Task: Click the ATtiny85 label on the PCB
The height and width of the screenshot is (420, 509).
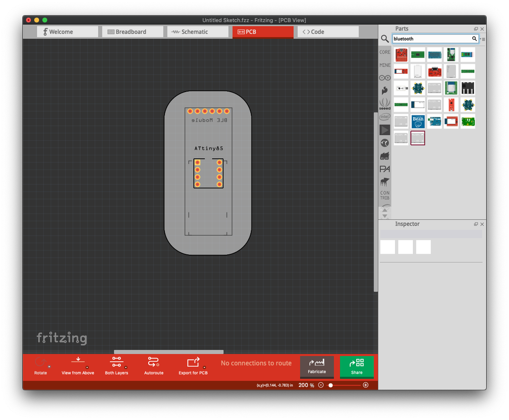Action: [209, 148]
